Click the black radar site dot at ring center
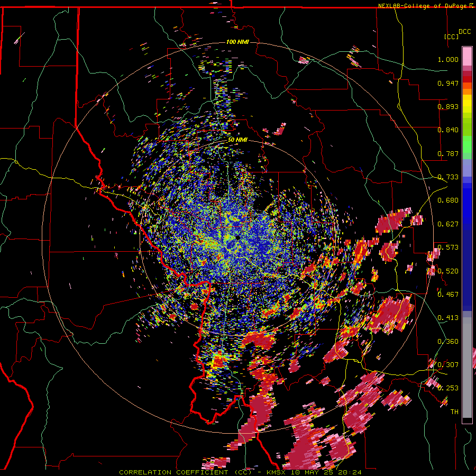This screenshot has width=476, height=476. [237, 237]
